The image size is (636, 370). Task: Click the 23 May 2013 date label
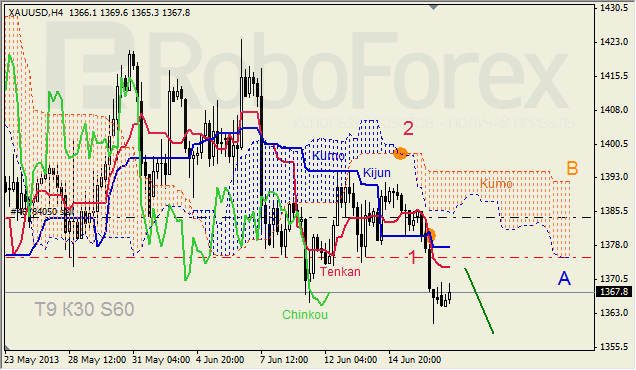point(32,360)
